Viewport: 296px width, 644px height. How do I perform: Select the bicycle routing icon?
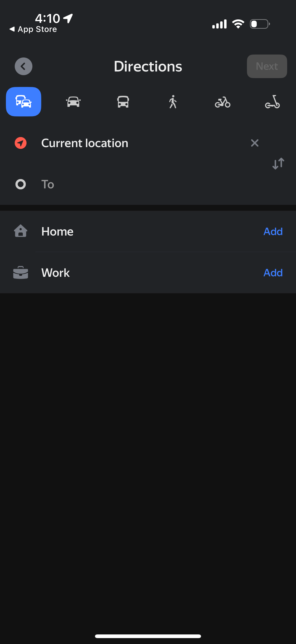(223, 101)
